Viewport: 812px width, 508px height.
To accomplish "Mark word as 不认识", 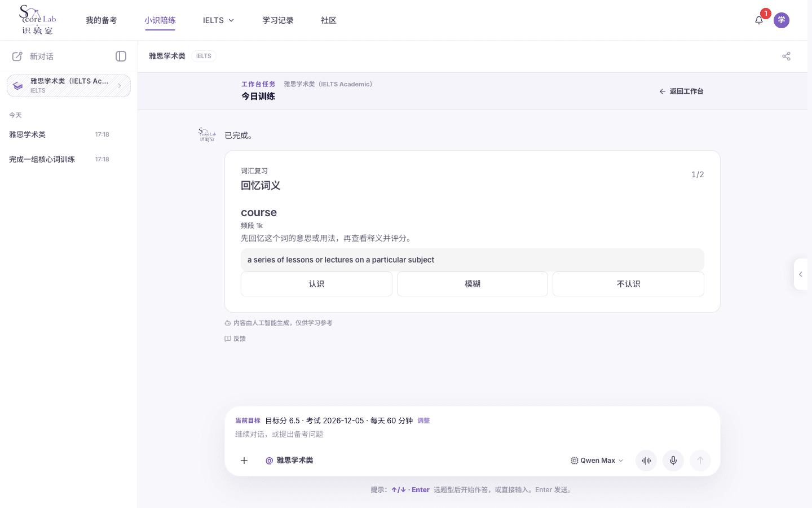I will [628, 284].
